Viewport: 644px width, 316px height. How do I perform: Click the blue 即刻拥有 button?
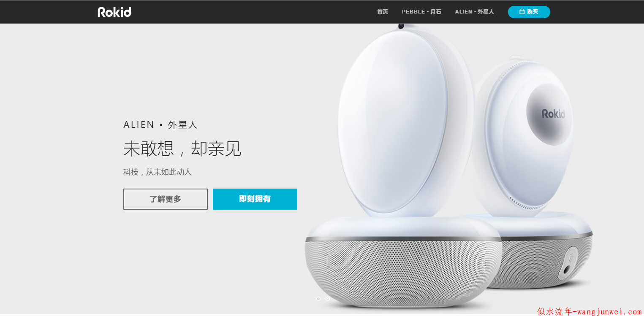point(255,199)
